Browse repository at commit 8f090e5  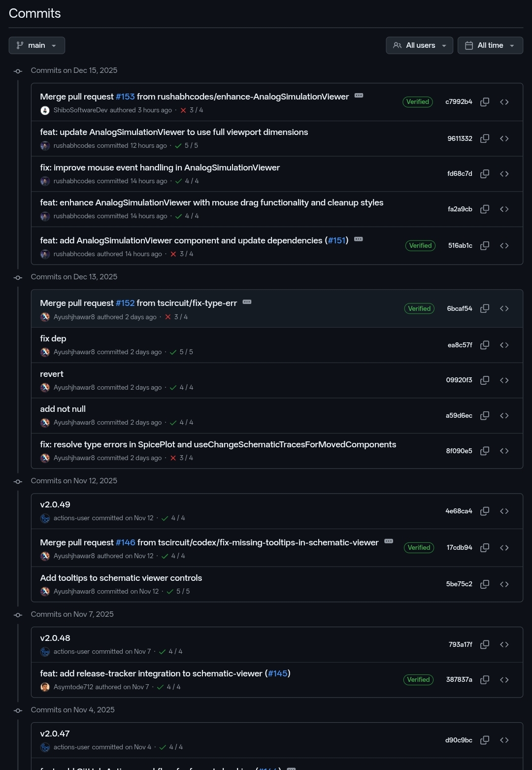(504, 451)
